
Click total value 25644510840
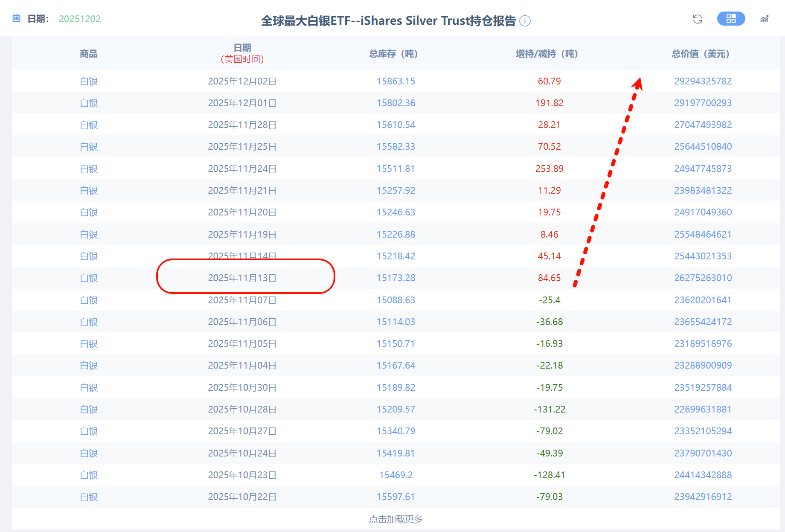[703, 146]
